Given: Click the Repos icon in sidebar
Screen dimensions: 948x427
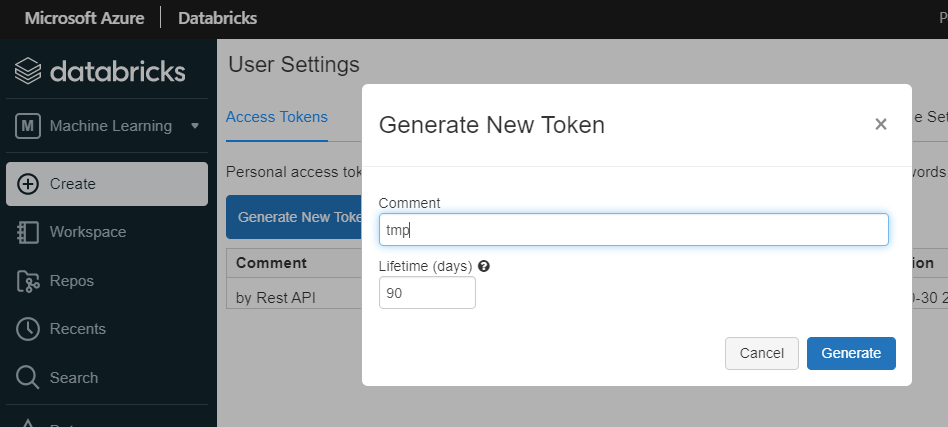Looking at the screenshot, I should pyautogui.click(x=28, y=281).
